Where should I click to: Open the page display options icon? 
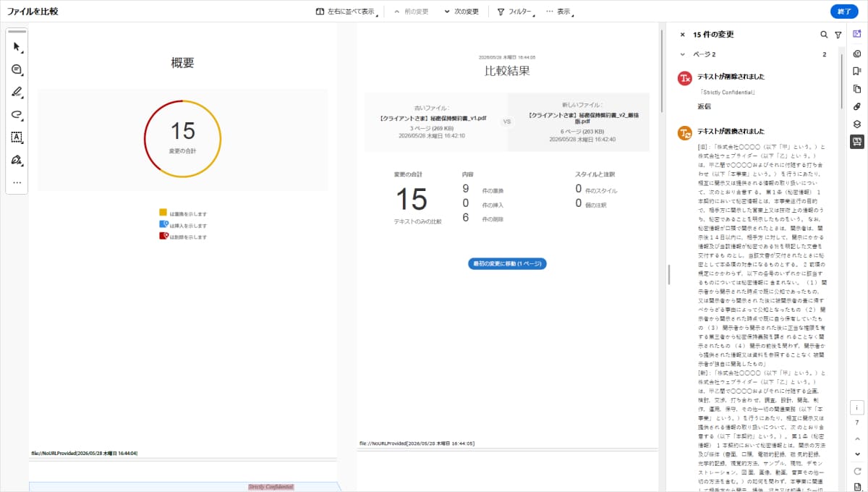click(x=857, y=486)
